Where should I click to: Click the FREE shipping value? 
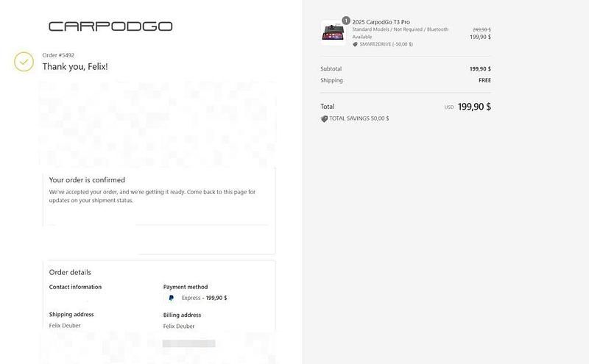[484, 80]
